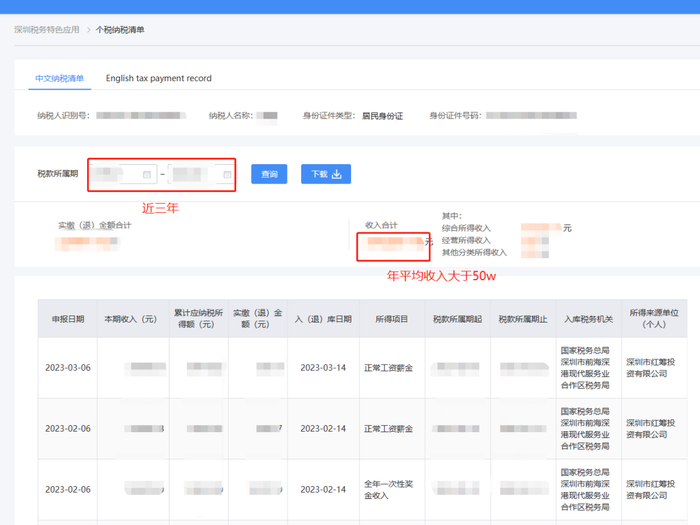This screenshot has width=700, height=525.
Task: Open end date calendar icon
Action: [227, 175]
